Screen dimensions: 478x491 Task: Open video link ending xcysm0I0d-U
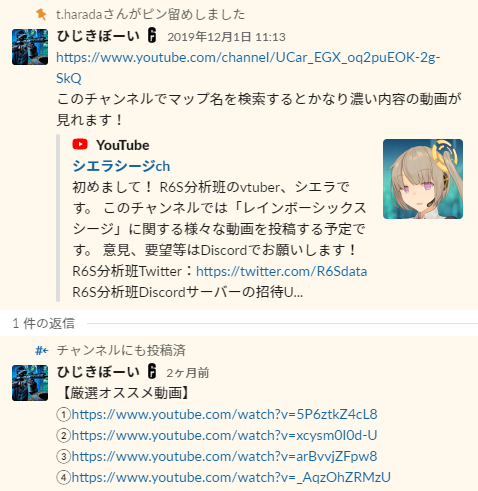click(x=224, y=435)
